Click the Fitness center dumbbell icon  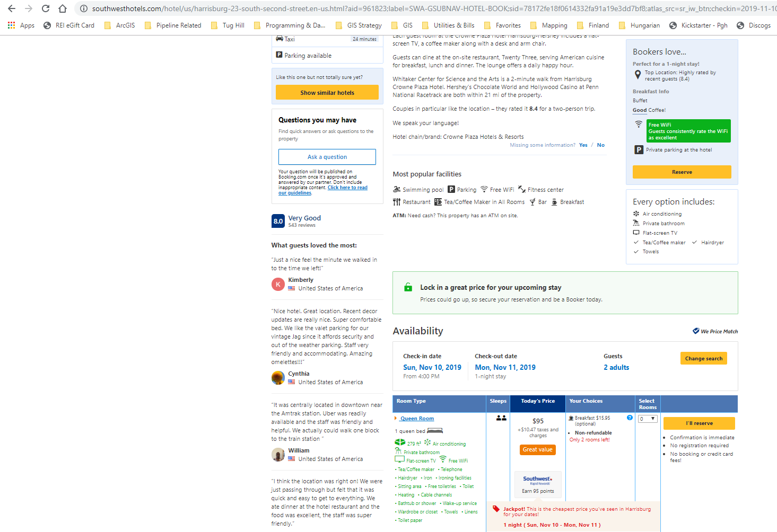[x=522, y=189]
